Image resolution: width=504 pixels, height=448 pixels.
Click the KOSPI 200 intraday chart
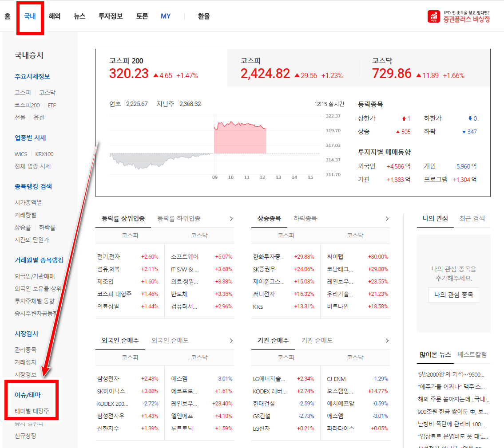click(x=215, y=145)
